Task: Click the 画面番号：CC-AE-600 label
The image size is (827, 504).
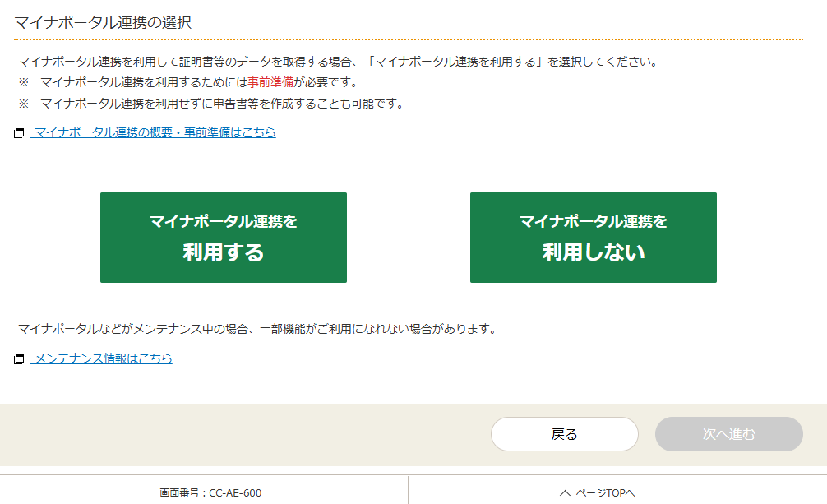Action: pos(210,492)
